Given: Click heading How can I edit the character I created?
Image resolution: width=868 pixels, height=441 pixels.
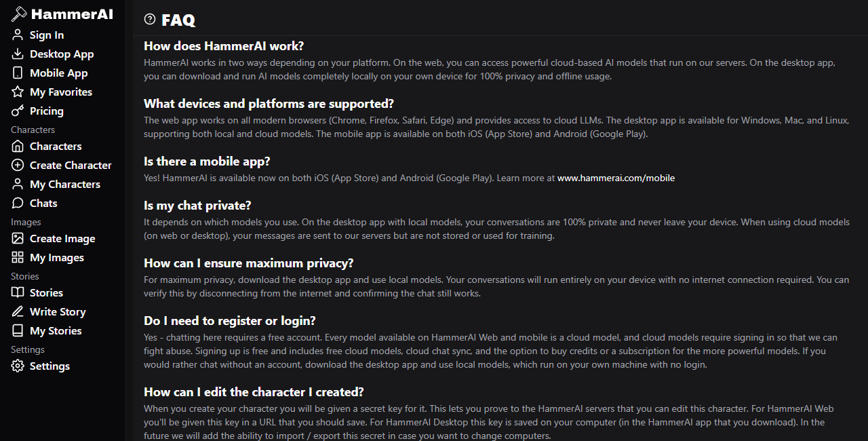Looking at the screenshot, I should [254, 392].
